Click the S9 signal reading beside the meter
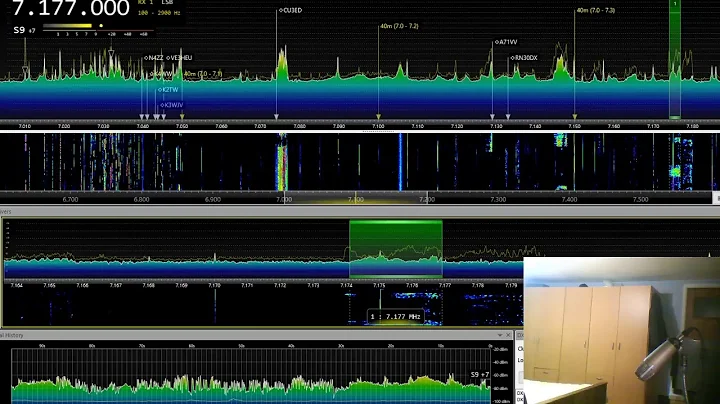The width and height of the screenshot is (720, 404). click(24, 30)
